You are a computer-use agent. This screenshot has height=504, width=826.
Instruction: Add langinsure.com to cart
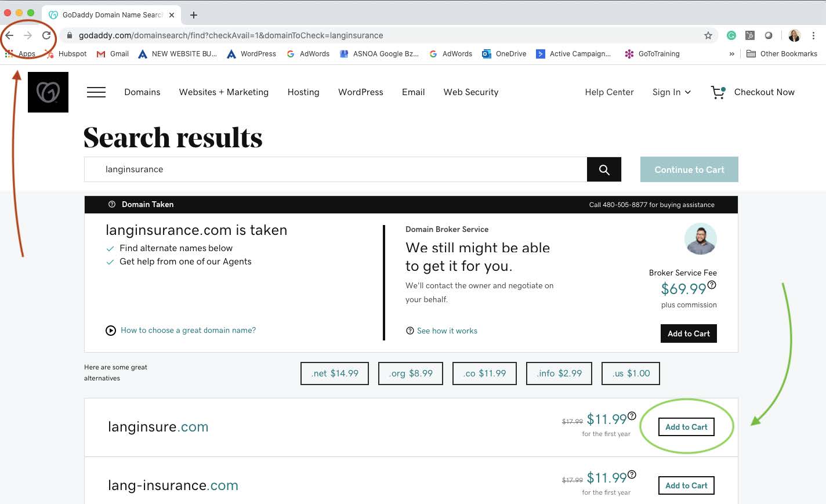point(686,427)
